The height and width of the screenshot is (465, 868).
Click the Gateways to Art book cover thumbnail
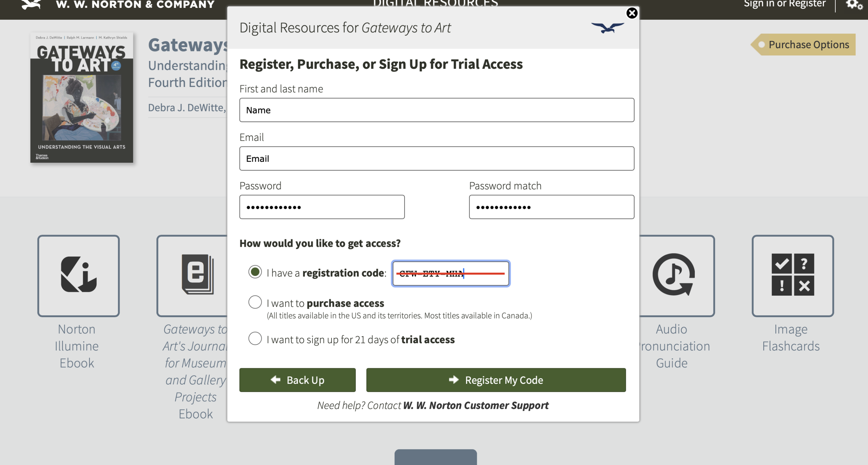click(82, 98)
